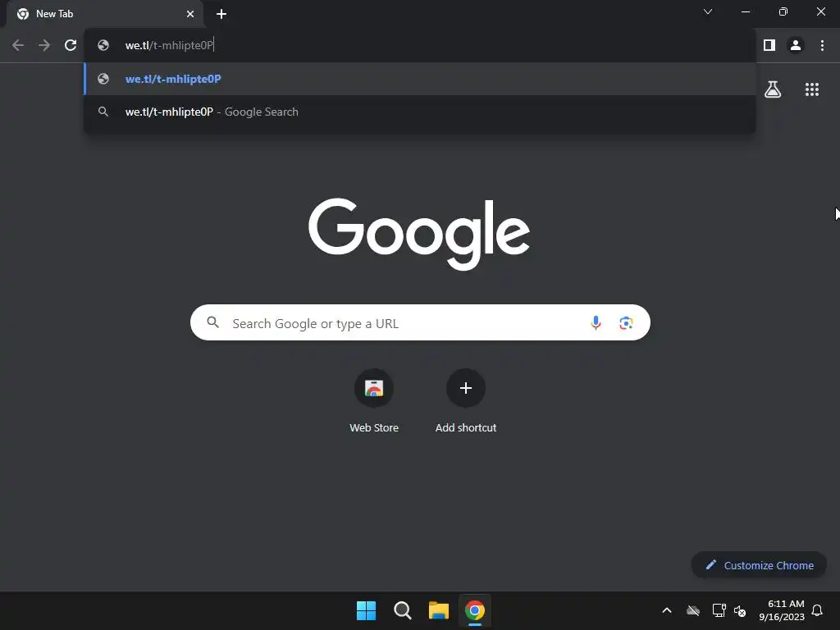Search by image with Lens icon

626,322
